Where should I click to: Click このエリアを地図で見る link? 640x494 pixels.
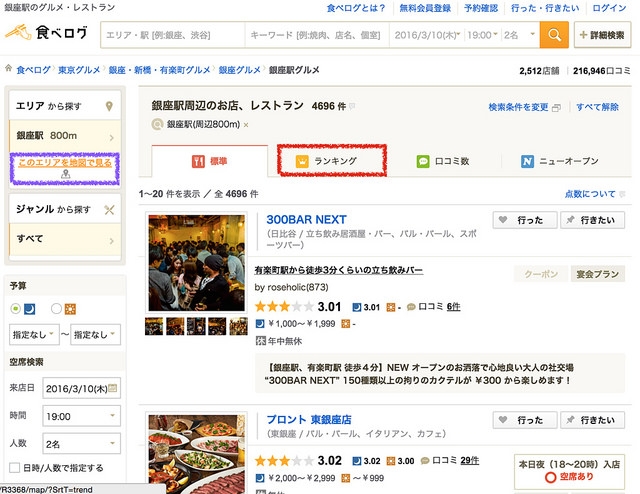(65, 162)
